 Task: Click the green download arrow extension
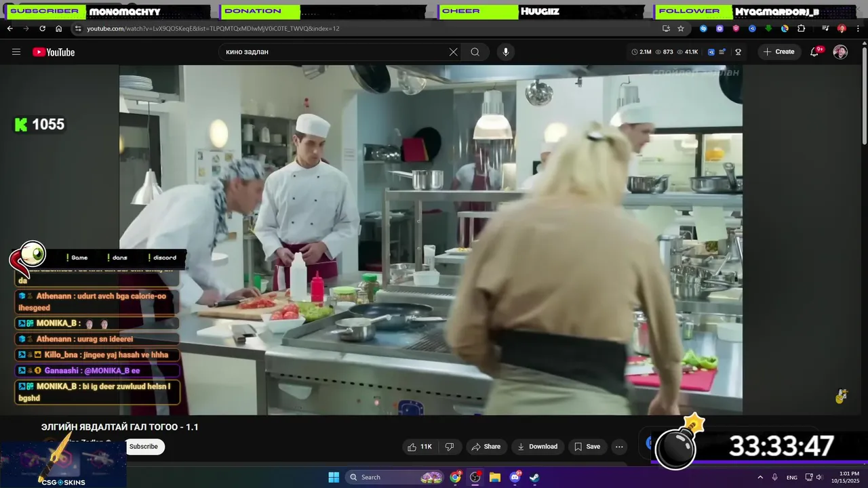(768, 28)
